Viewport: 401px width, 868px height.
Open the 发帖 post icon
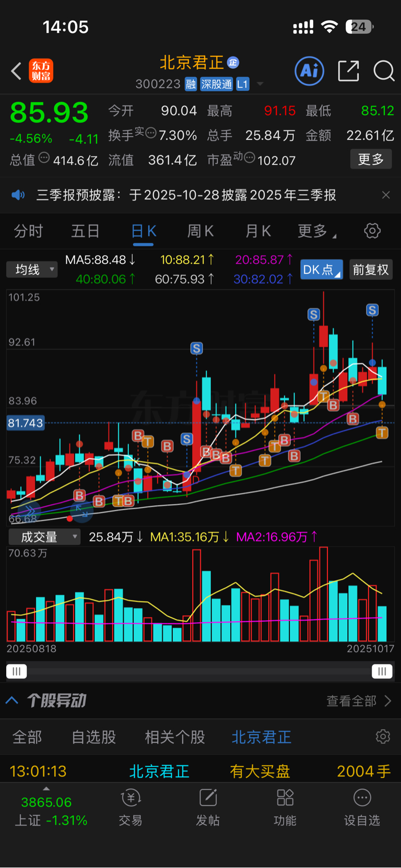(x=208, y=807)
